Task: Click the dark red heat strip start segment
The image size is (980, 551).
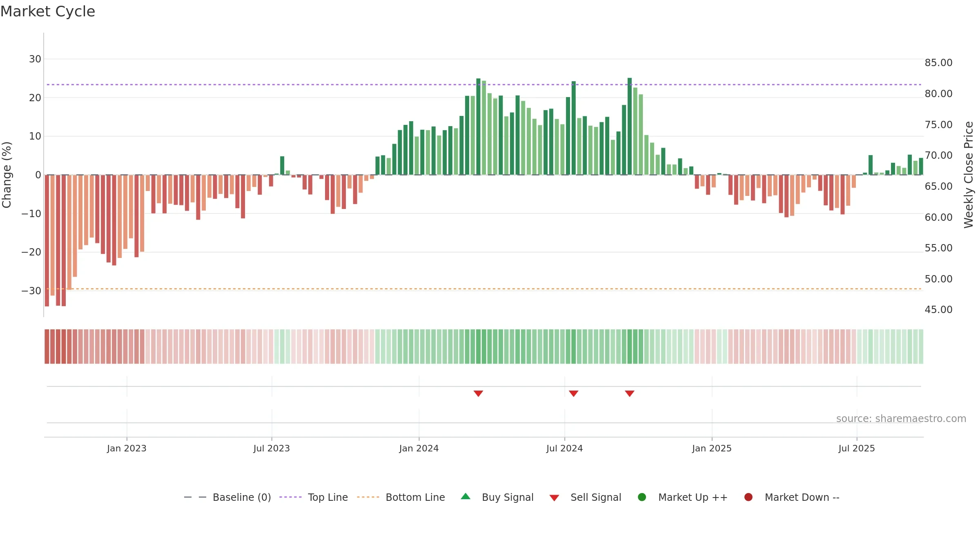Action: [x=47, y=347]
